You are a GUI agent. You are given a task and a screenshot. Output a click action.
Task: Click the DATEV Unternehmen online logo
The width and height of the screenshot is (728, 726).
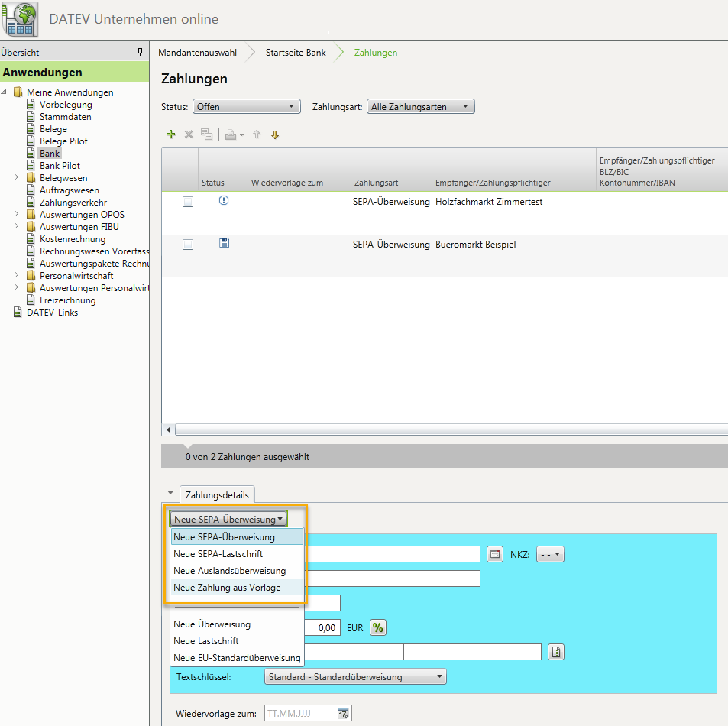pyautogui.click(x=20, y=19)
